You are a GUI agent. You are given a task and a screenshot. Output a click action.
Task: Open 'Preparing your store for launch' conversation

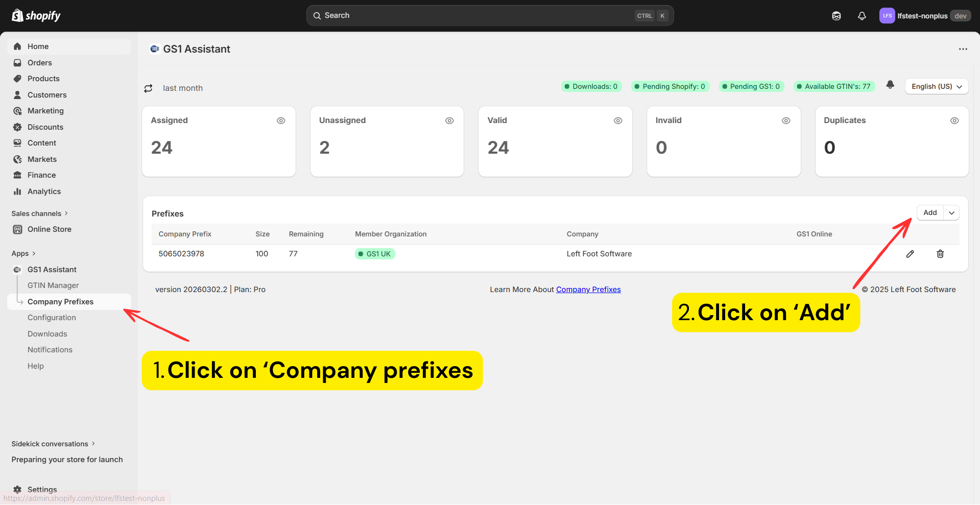click(x=67, y=460)
